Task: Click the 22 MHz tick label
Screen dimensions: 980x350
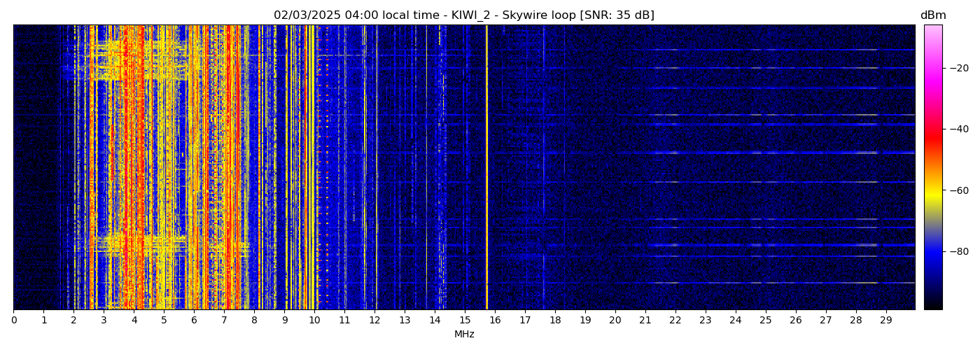Action: coord(675,320)
